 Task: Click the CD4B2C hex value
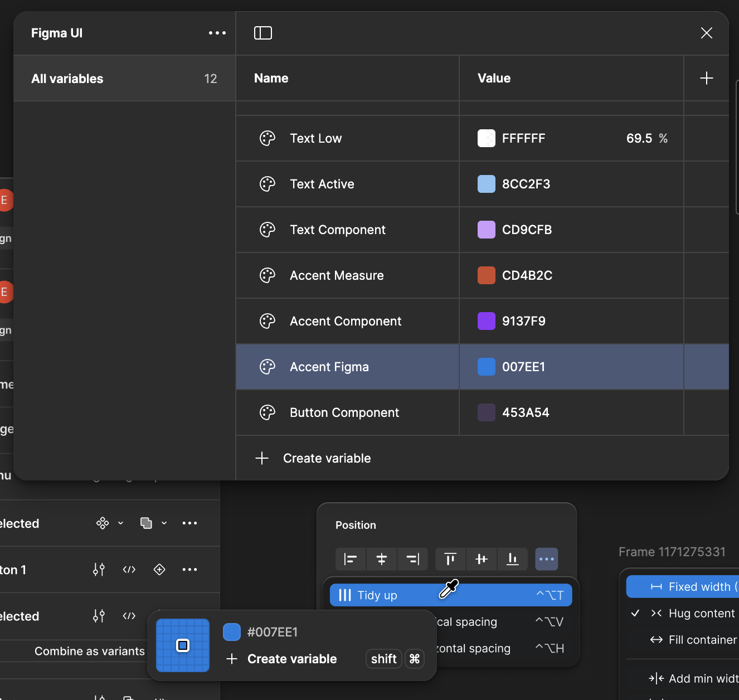(527, 275)
